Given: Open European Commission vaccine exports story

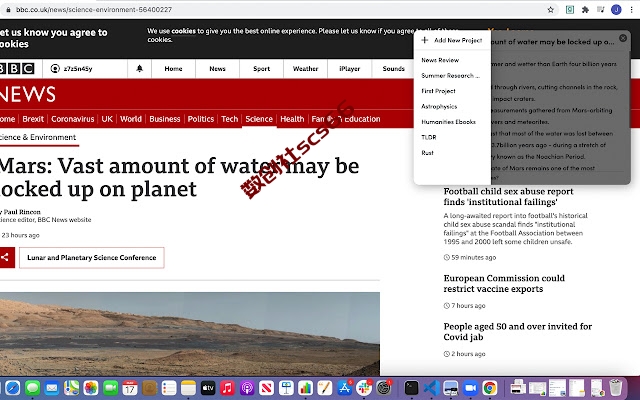Looking at the screenshot, I should pos(504,284).
